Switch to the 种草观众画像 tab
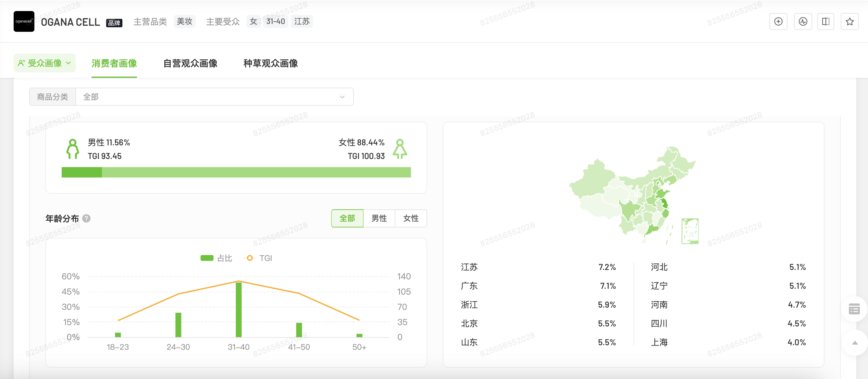Screen dimensions: 868x379 click(271, 63)
